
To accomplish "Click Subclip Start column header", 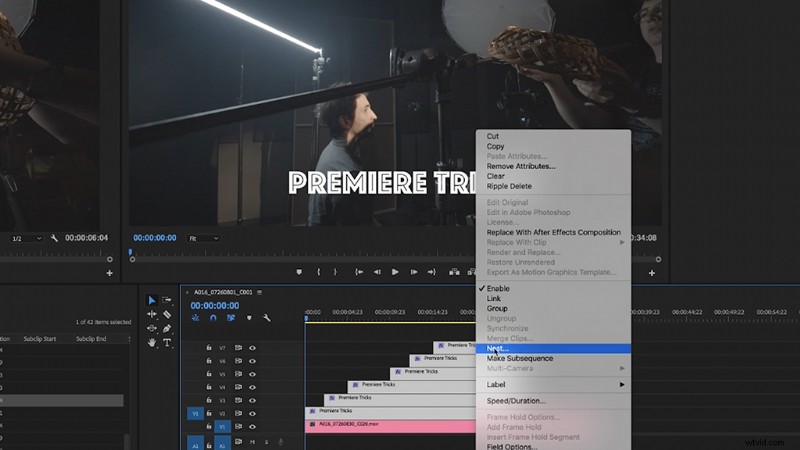I will [40, 339].
